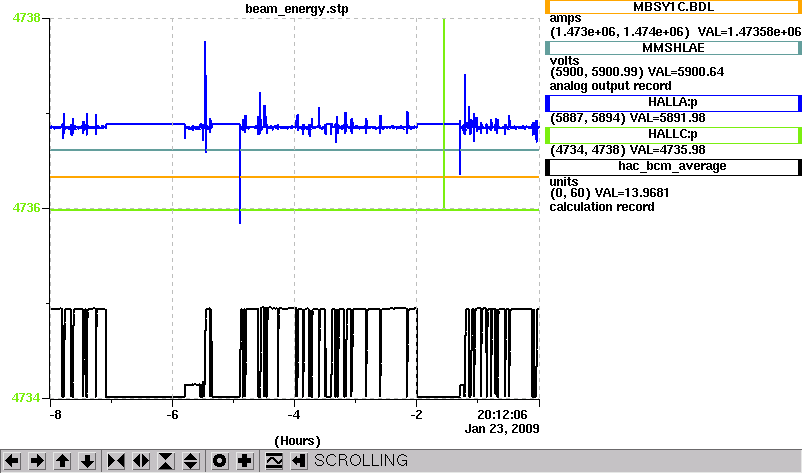Click the -8 hours x-axis label
This screenshot has height=473, width=802.
click(55, 415)
